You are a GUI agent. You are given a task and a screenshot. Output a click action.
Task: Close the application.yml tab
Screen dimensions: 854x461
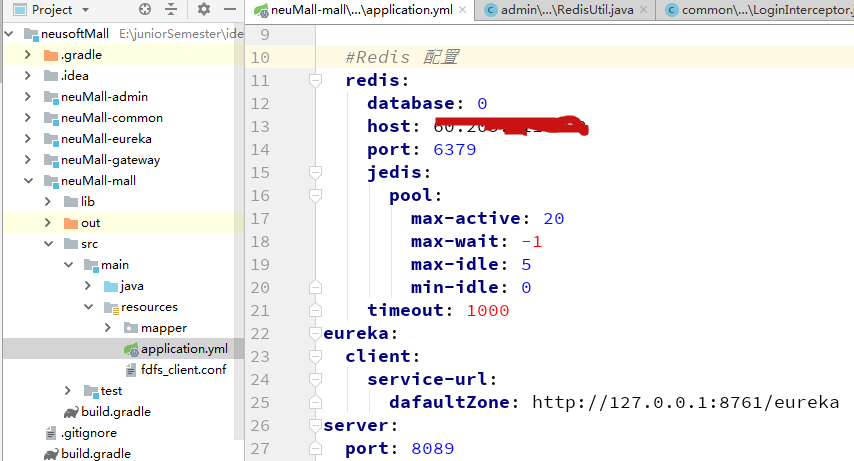[x=462, y=10]
